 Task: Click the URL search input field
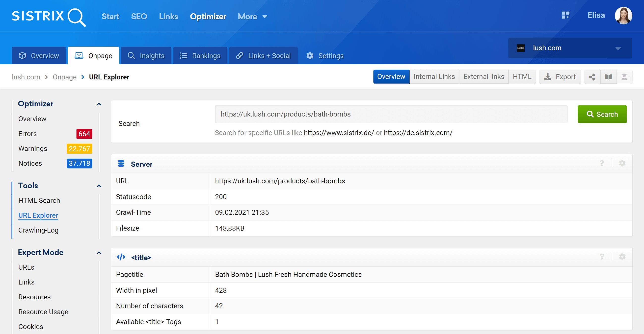tap(391, 114)
